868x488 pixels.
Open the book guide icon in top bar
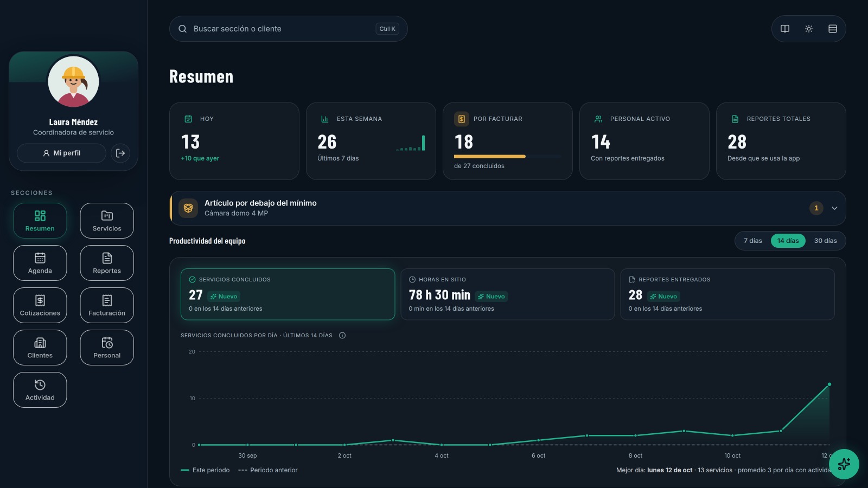[x=785, y=29]
